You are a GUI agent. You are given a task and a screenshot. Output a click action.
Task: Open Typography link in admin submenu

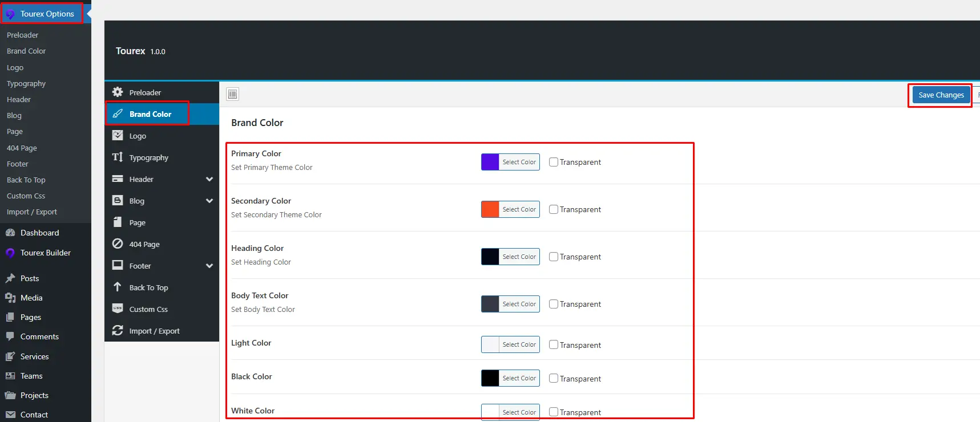coord(26,83)
